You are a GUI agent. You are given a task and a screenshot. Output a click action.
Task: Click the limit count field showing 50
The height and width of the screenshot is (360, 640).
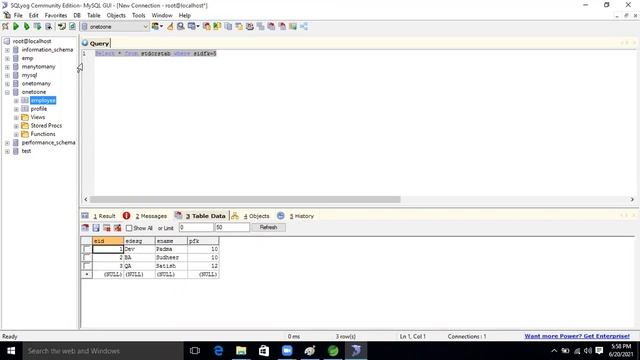232,227
